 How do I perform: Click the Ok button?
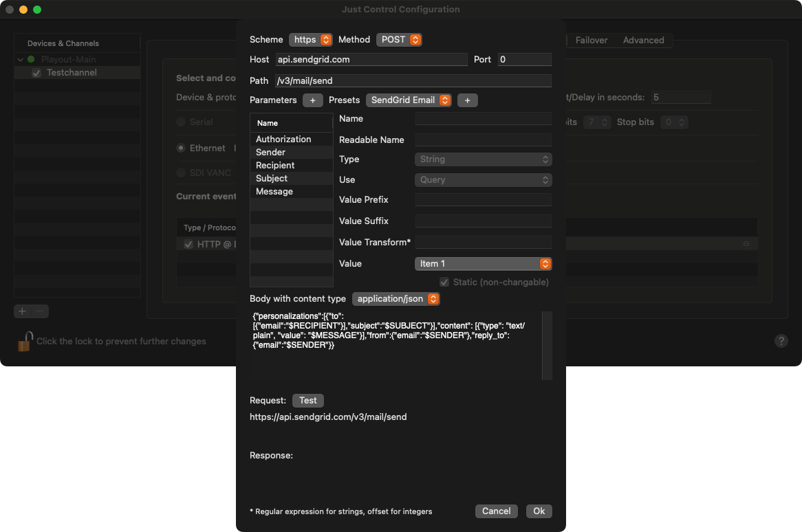(539, 511)
